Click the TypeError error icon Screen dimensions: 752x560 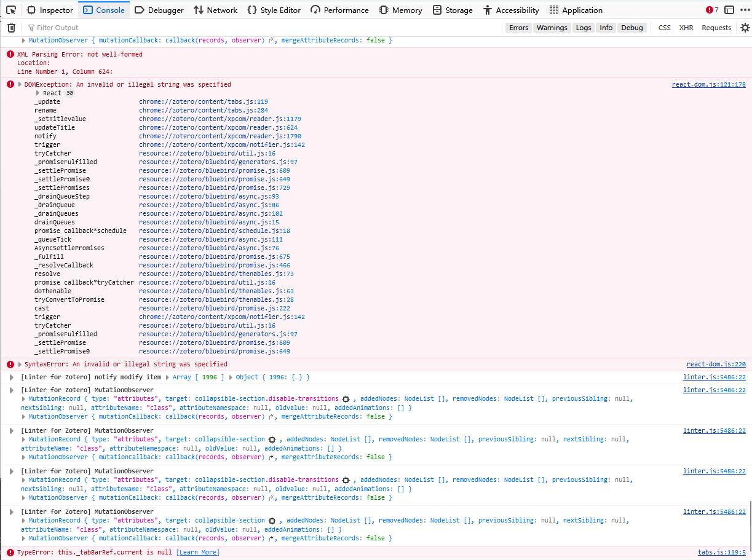10,552
